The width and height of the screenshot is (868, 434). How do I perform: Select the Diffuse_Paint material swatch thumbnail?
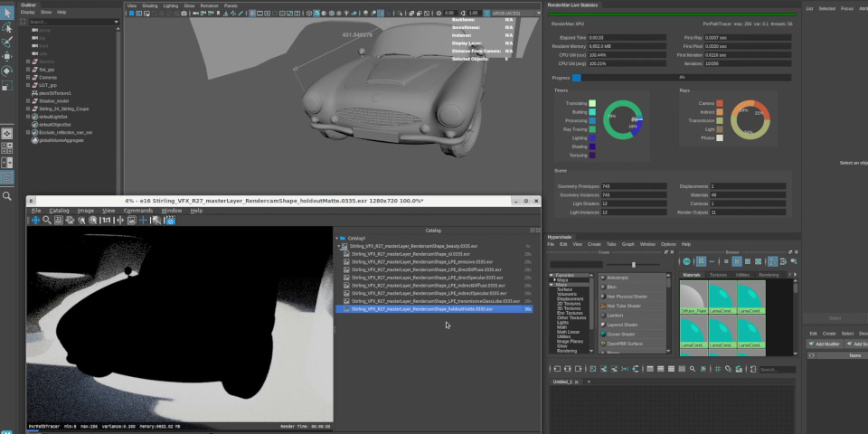(x=693, y=297)
